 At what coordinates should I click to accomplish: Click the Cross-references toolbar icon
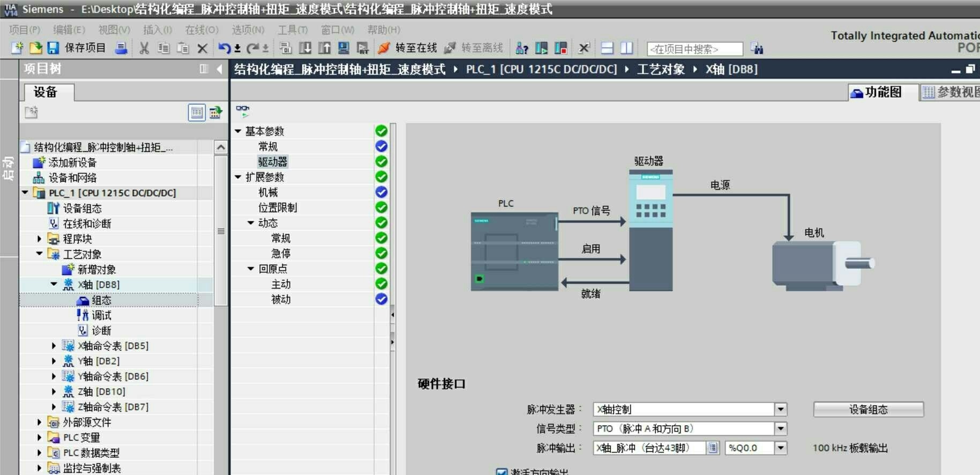pyautogui.click(x=584, y=48)
